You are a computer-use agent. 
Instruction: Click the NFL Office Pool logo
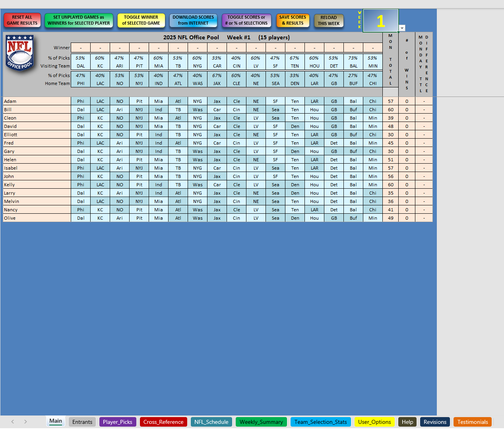click(20, 52)
